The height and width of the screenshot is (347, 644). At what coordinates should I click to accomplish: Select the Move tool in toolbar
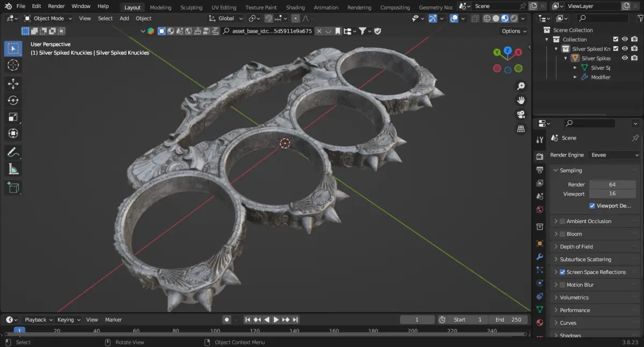(x=13, y=83)
